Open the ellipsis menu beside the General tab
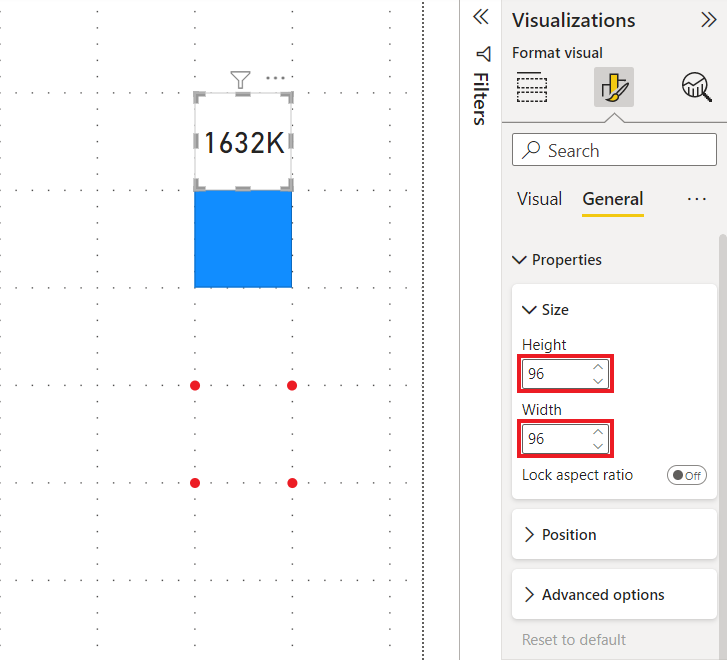 (697, 199)
